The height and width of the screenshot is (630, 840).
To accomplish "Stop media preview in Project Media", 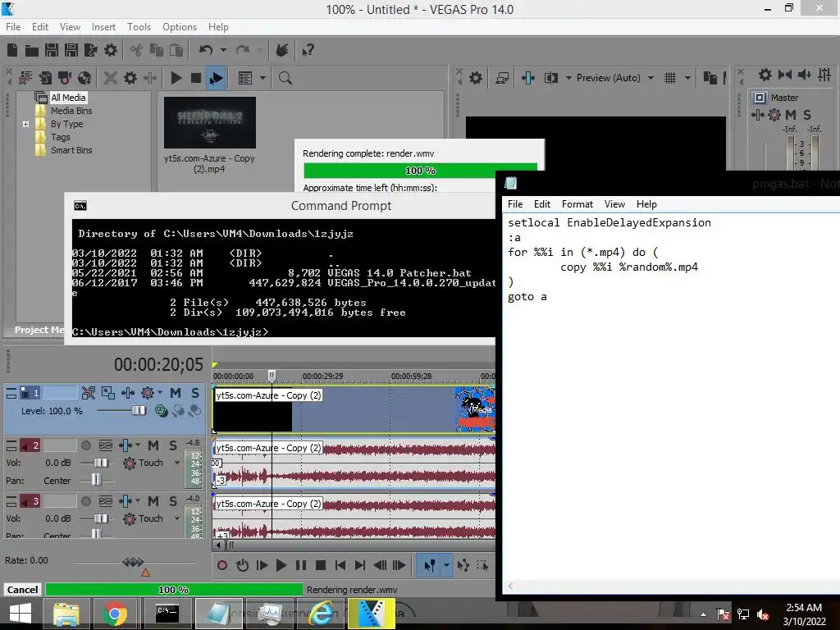I will [196, 78].
